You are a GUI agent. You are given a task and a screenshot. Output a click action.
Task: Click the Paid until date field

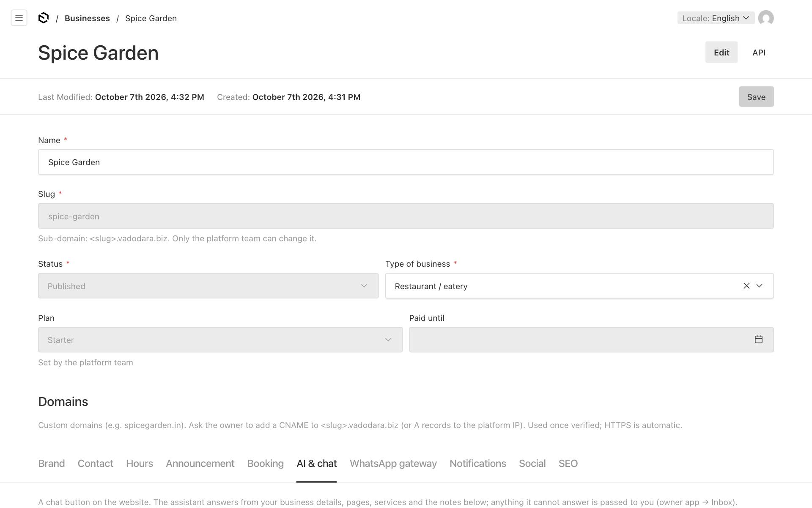[591, 340]
